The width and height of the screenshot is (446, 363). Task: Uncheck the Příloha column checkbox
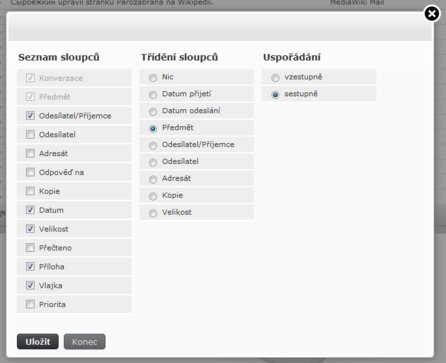[x=30, y=266]
